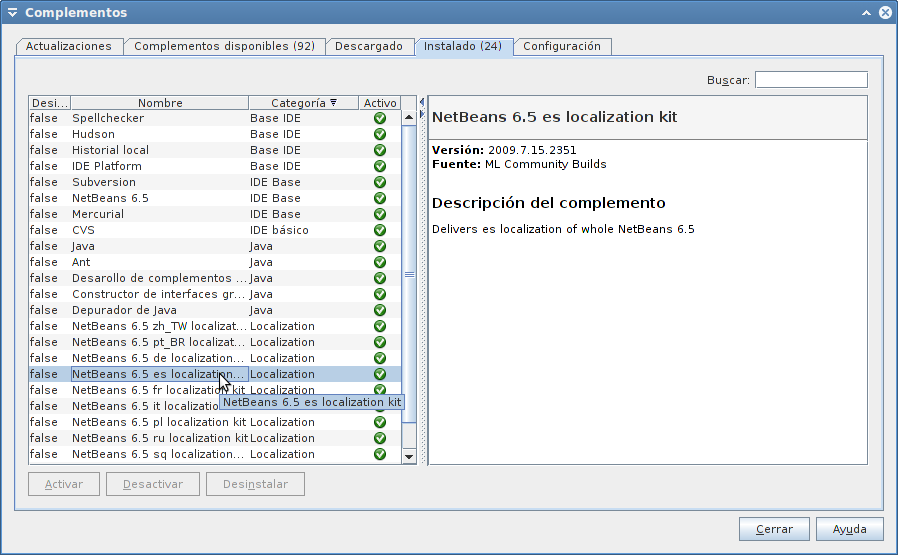Click scrollbar down arrow in plugin list

409,456
